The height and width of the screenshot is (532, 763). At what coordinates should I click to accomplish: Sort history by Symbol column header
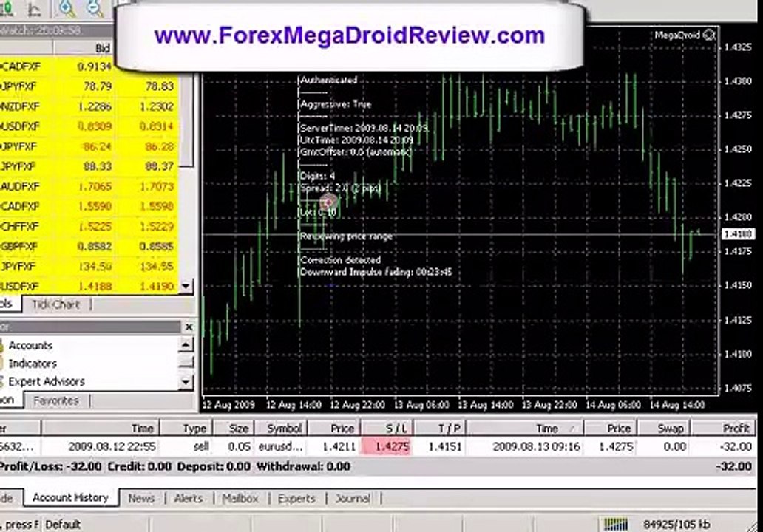pyautogui.click(x=280, y=429)
